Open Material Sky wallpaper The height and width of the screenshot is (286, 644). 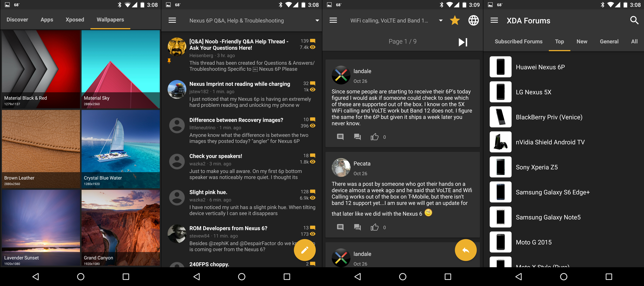click(x=120, y=69)
